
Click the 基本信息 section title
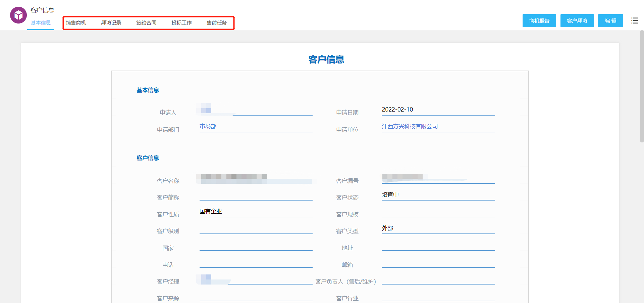click(148, 90)
